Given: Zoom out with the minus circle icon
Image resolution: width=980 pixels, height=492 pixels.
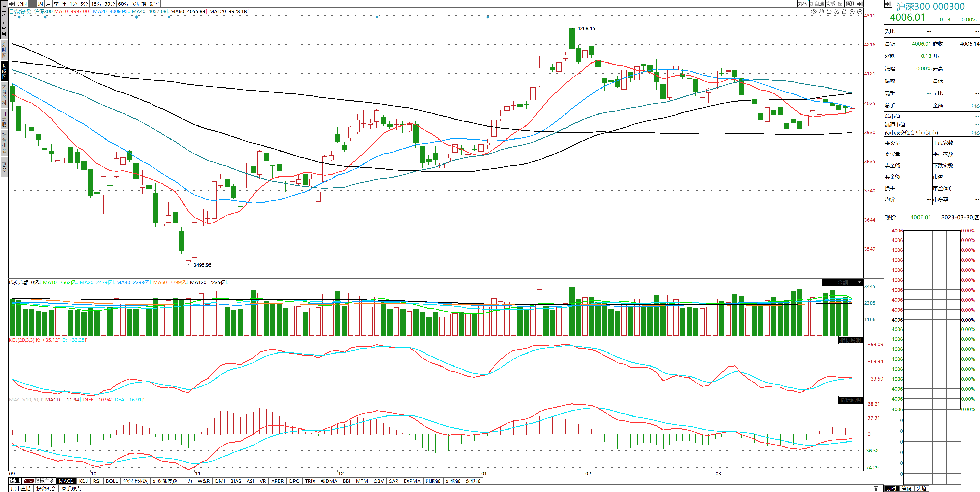Looking at the screenshot, I should click(859, 12).
